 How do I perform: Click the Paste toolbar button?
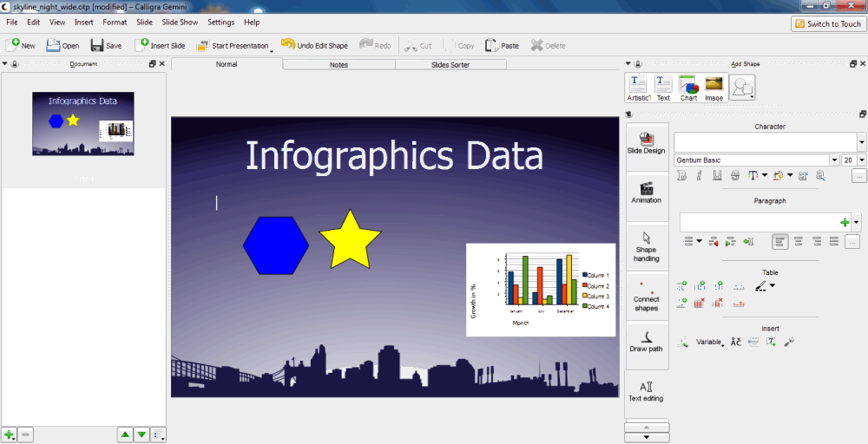click(x=502, y=45)
